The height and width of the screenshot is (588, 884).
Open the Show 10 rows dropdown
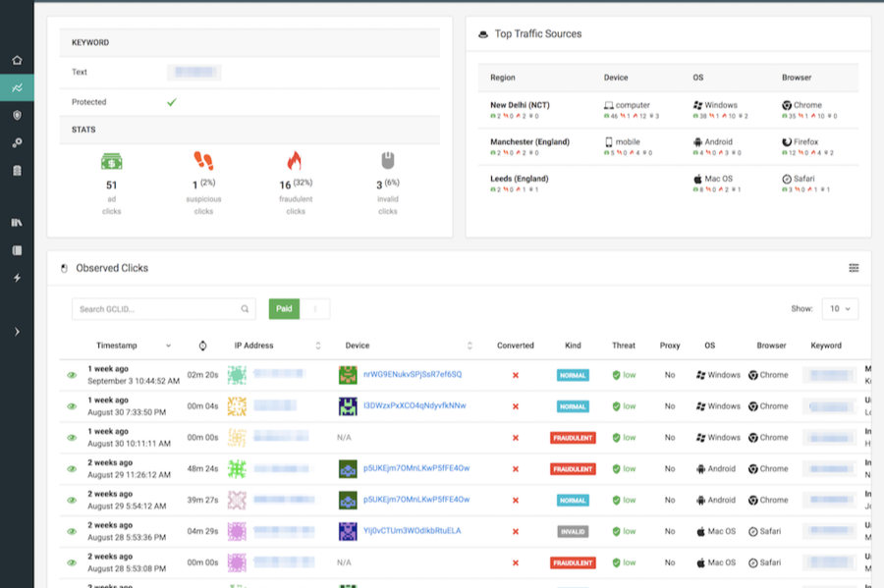(840, 308)
